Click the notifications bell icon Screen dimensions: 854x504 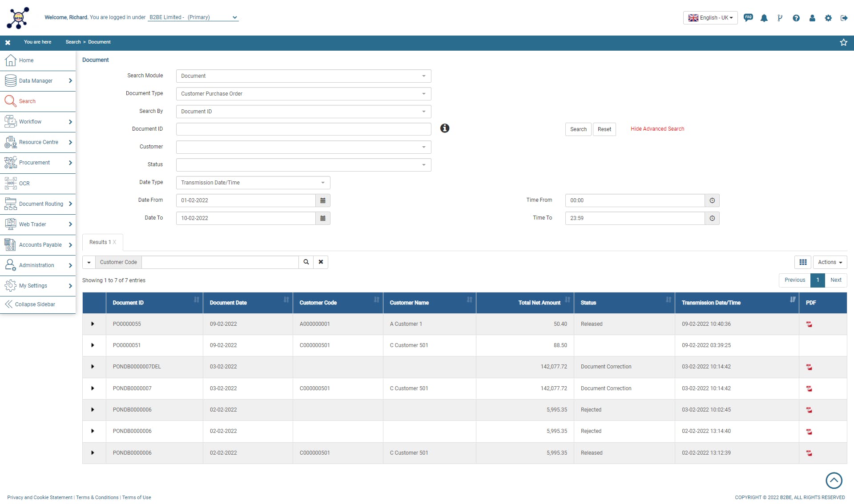(764, 18)
